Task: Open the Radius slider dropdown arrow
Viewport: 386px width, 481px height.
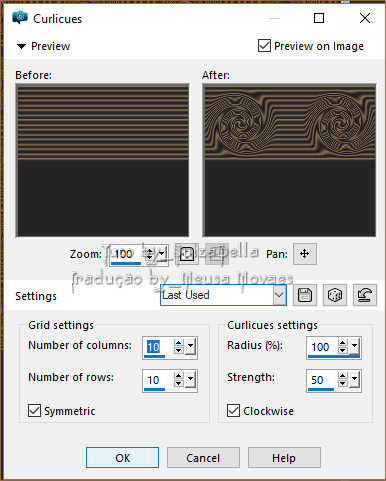Action: pyautogui.click(x=354, y=347)
